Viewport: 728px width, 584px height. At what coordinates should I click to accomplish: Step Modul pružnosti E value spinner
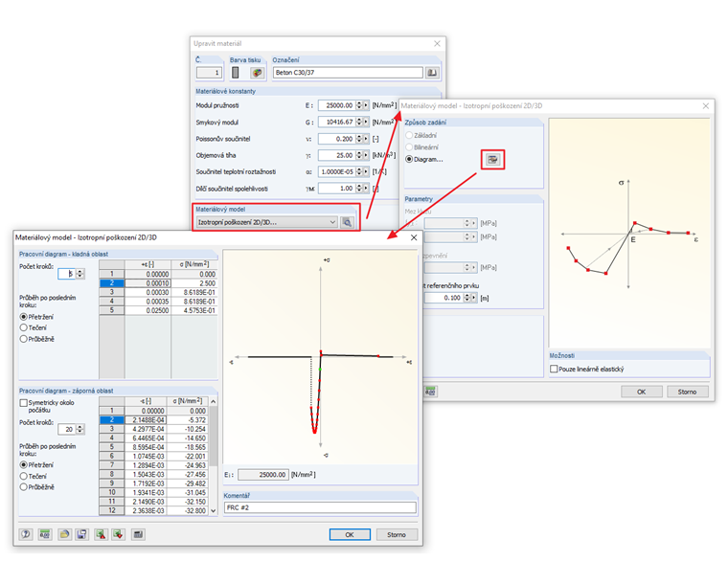click(359, 105)
